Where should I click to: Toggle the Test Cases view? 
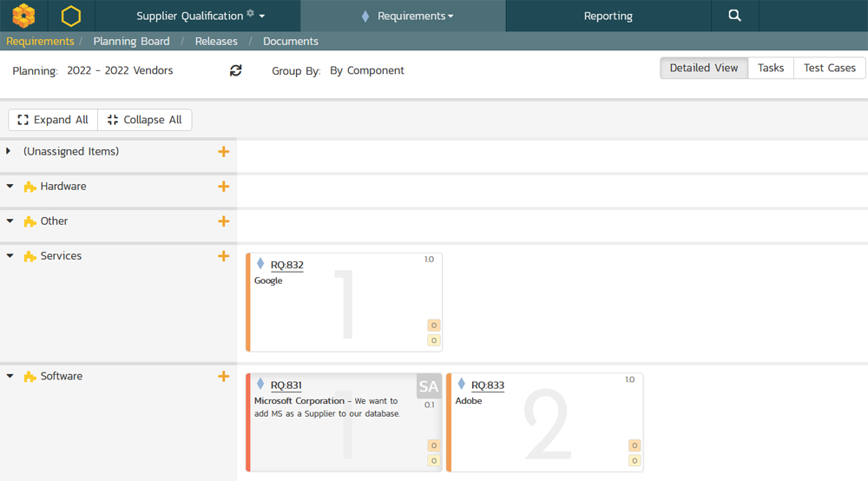pyautogui.click(x=829, y=68)
